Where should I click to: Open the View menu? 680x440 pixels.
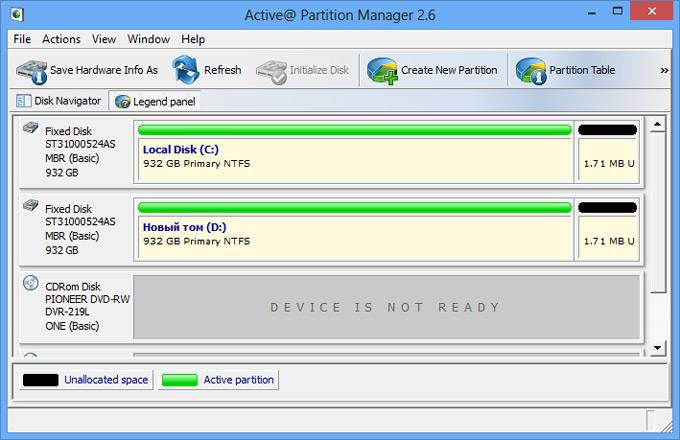pos(104,39)
